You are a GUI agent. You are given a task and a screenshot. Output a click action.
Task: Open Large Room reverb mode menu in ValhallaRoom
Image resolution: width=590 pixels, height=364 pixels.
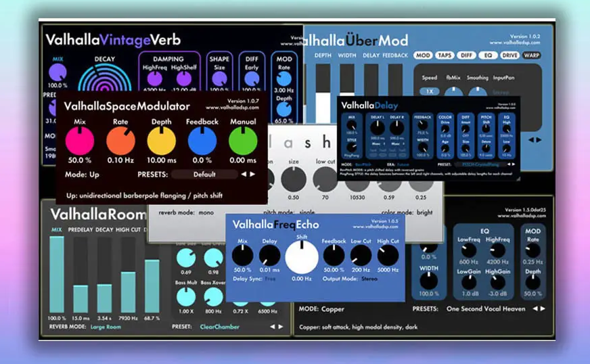[x=106, y=327]
